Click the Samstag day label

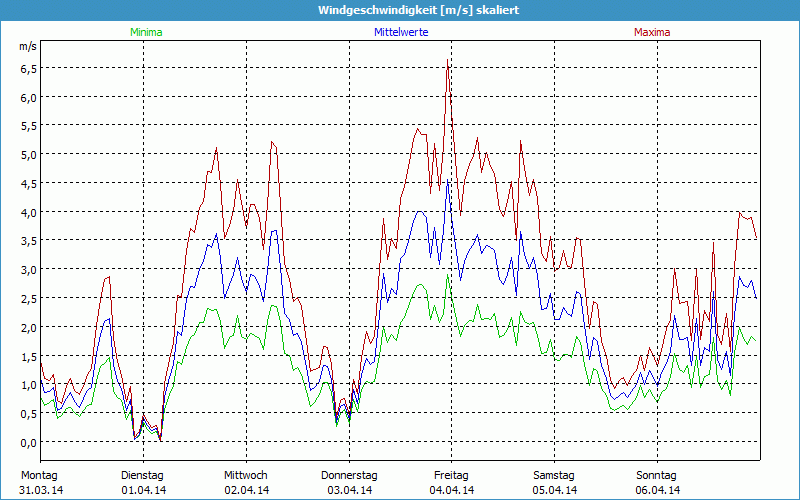554,476
